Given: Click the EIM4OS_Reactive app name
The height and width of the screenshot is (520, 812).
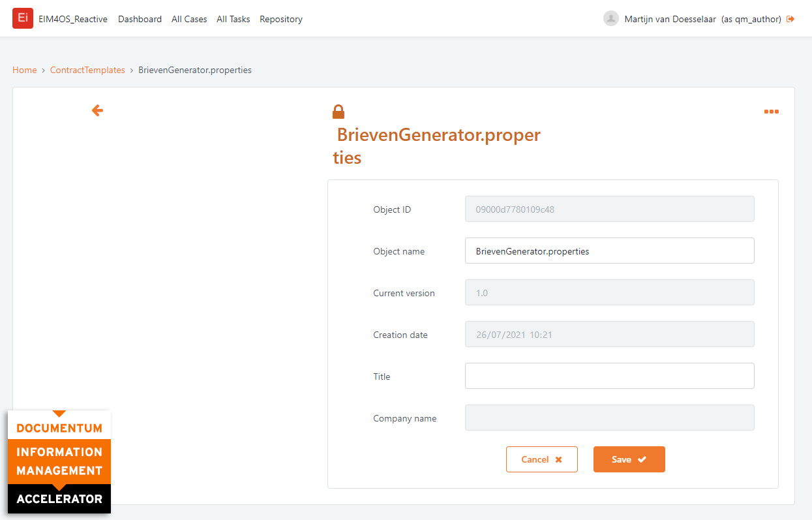Looking at the screenshot, I should pyautogui.click(x=73, y=19).
